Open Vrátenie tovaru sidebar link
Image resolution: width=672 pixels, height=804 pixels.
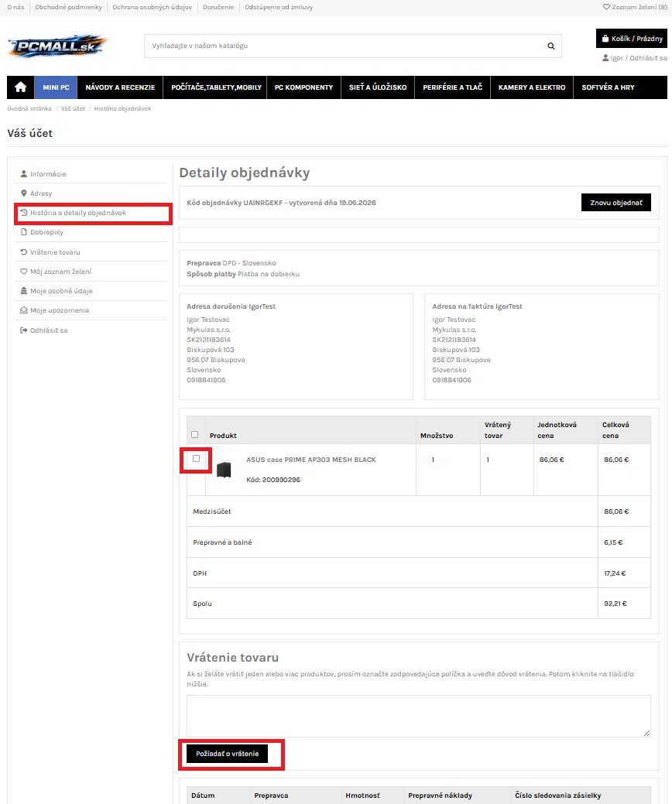[55, 252]
